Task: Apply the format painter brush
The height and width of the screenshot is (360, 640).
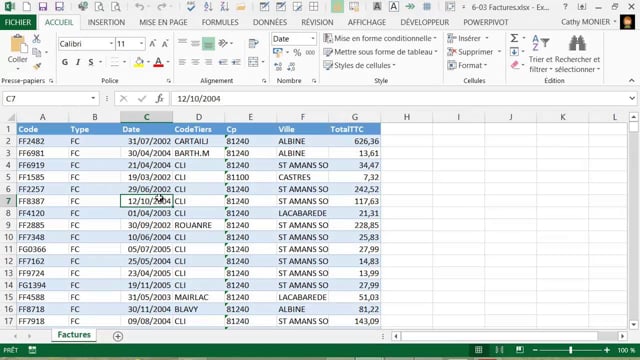Action: click(37, 66)
